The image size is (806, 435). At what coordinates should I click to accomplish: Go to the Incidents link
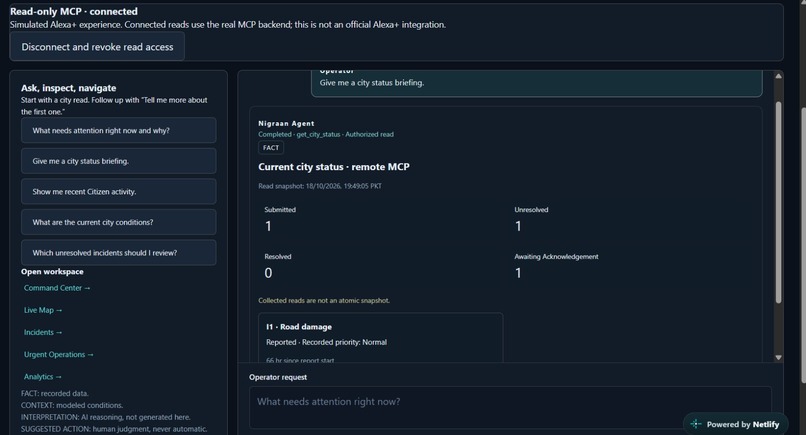coord(43,332)
